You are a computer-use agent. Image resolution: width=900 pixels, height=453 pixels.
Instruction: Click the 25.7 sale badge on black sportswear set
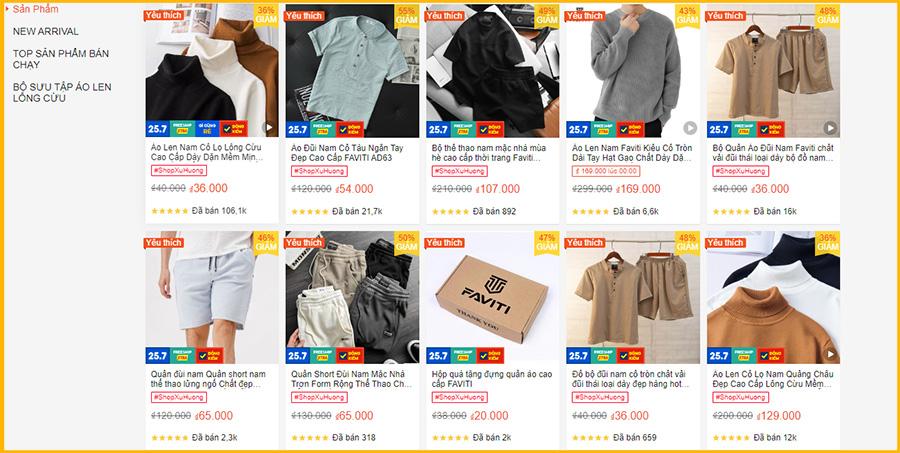(x=438, y=129)
